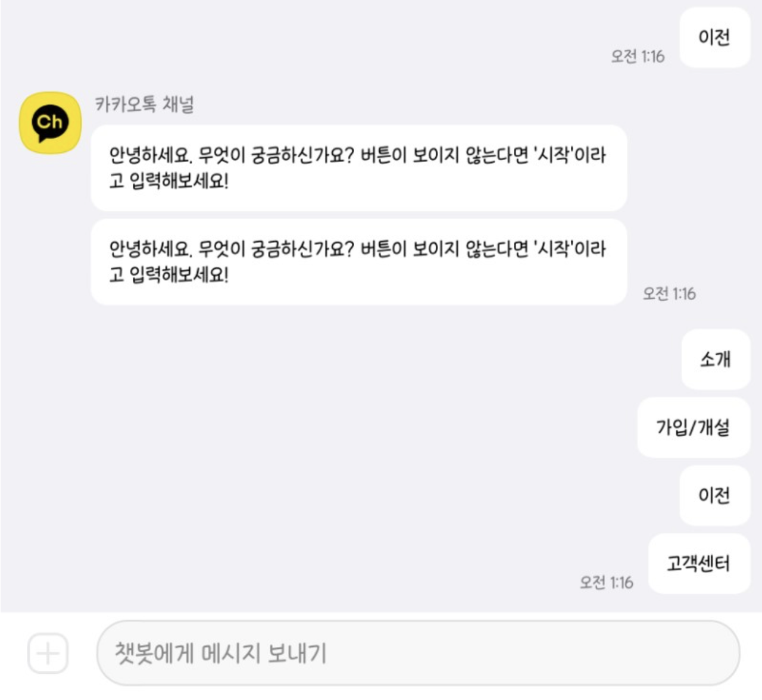Click '무엇이 궁금하신가요?' text in first greeting
The width and height of the screenshot is (762, 700).
pos(276,155)
